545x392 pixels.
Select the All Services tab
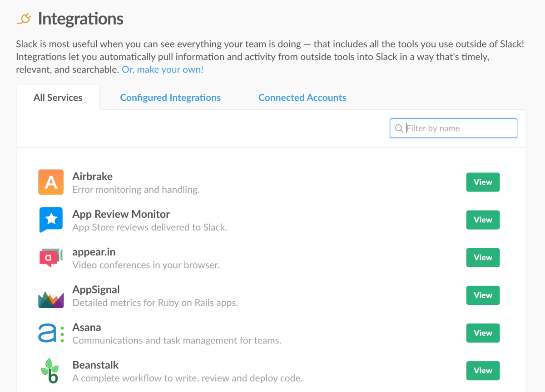(58, 97)
